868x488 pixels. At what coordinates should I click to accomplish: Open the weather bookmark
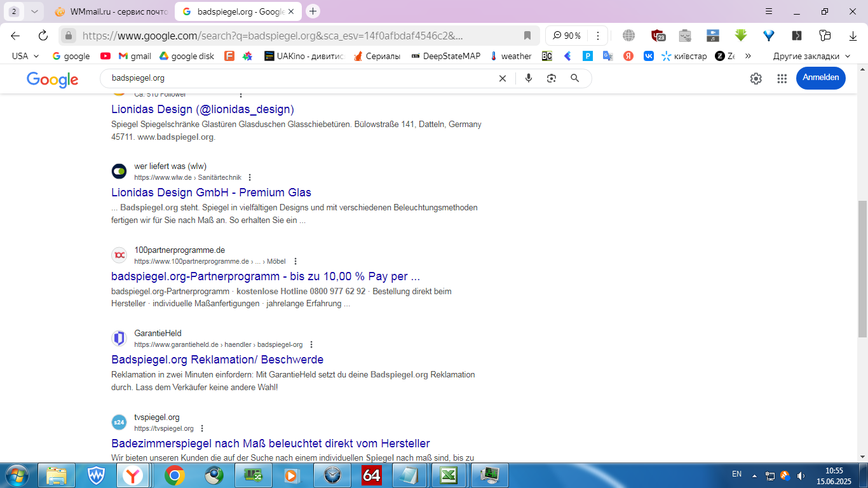510,56
